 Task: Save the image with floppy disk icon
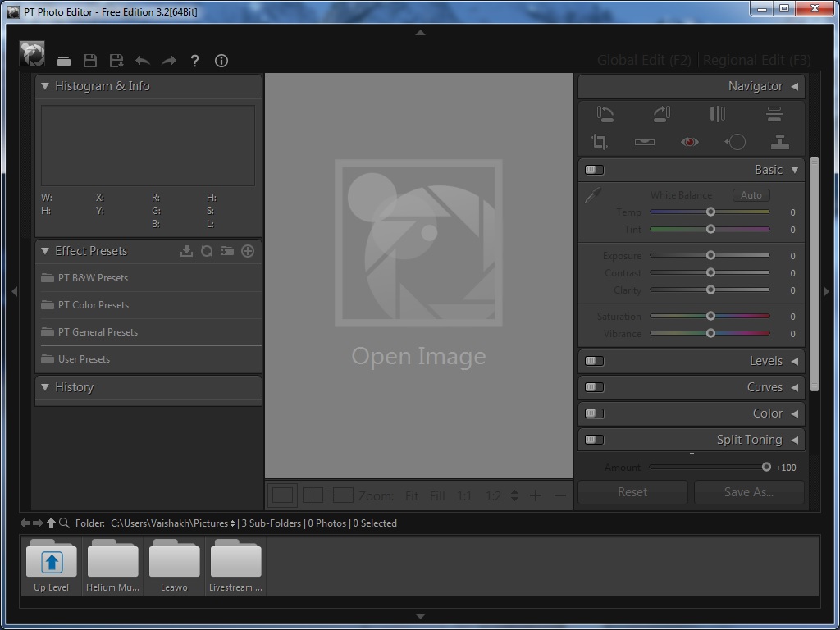[90, 61]
